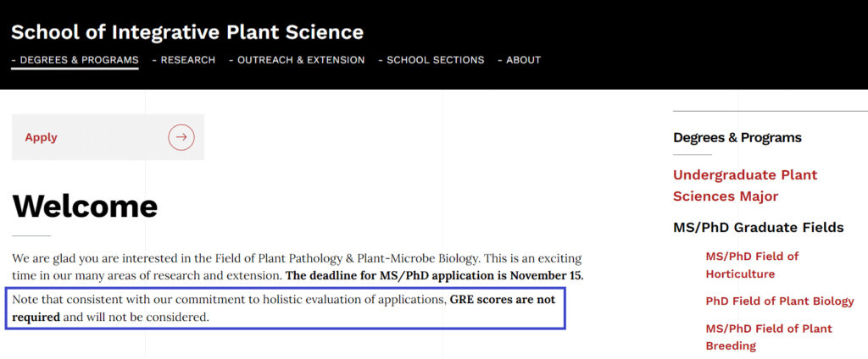The width and height of the screenshot is (868, 359).
Task: Open MS/PhD Field of Plant Breeding link
Action: [x=769, y=337]
